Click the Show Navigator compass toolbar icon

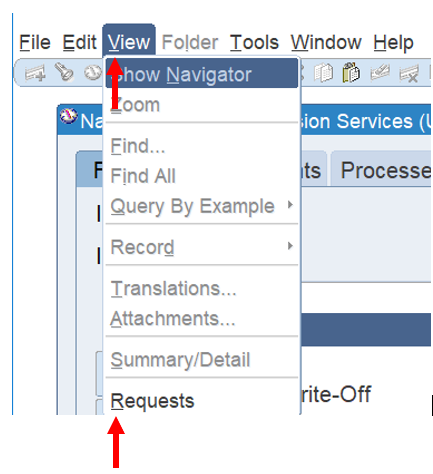tap(93, 72)
